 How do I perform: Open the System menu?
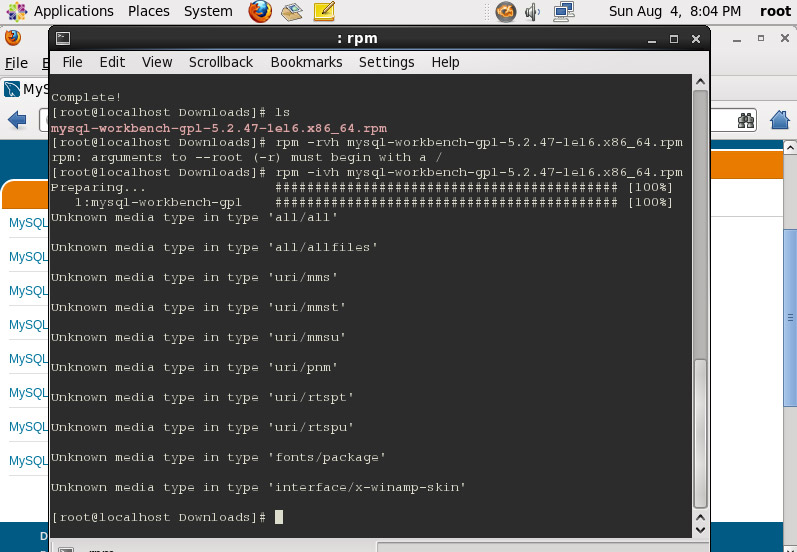(x=208, y=11)
